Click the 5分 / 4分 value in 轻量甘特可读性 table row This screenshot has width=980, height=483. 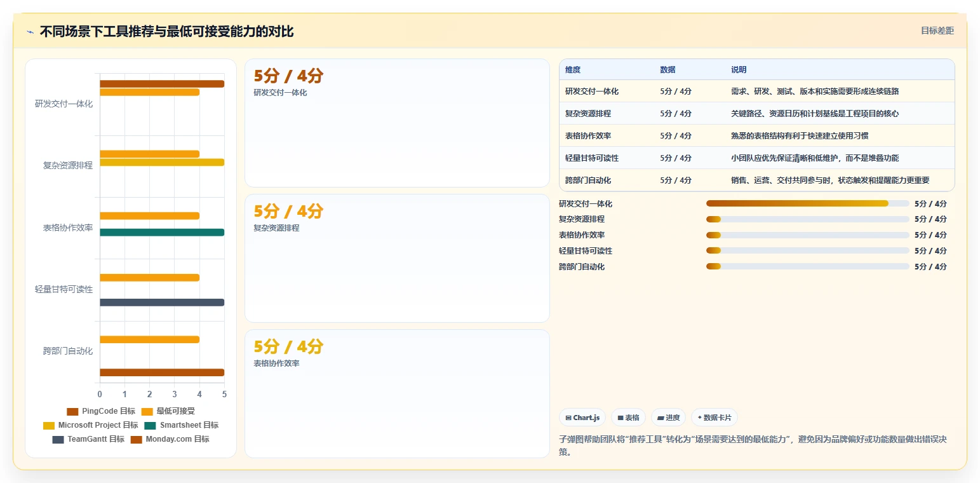coord(676,158)
